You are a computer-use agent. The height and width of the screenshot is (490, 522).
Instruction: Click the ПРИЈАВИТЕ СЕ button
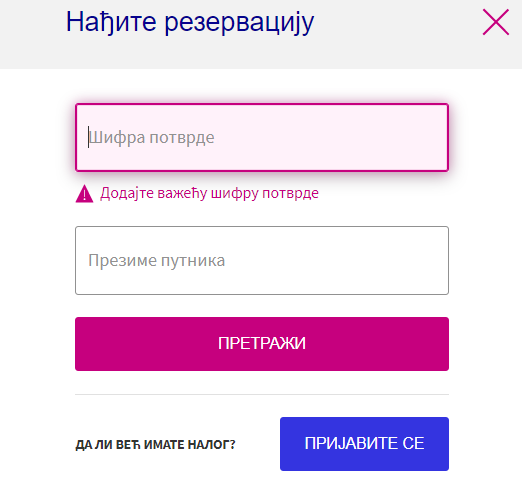364,444
